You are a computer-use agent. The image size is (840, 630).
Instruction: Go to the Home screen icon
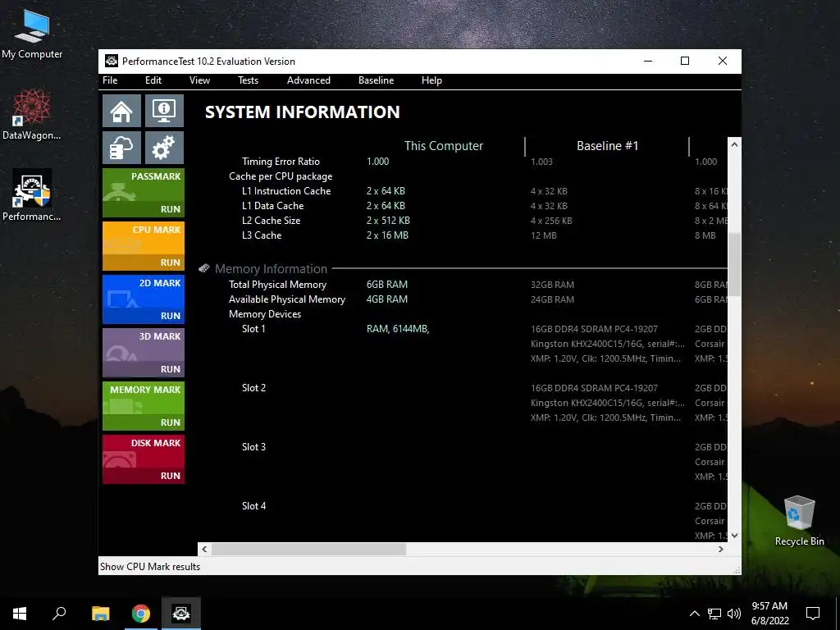pos(121,111)
